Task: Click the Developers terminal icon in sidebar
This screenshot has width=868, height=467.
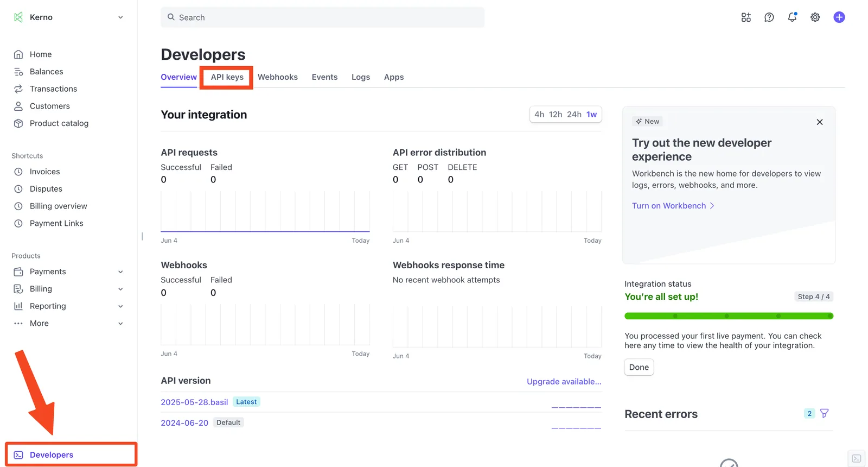Action: point(18,455)
